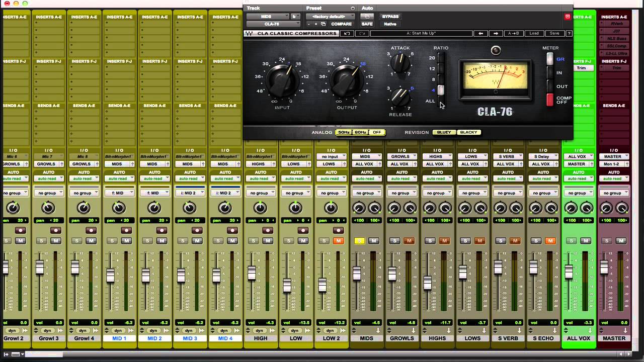Click the Release knob

tap(400, 98)
